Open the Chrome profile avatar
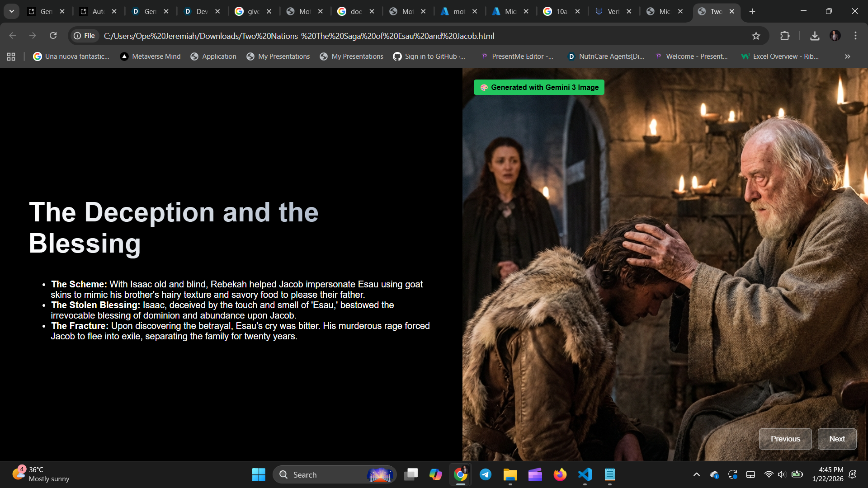The height and width of the screenshot is (488, 868). click(x=835, y=36)
